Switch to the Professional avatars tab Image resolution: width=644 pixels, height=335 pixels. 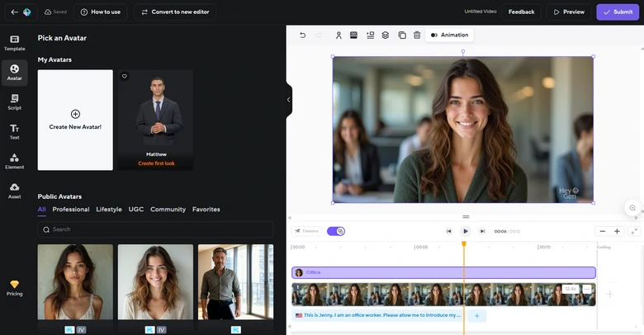(71, 210)
